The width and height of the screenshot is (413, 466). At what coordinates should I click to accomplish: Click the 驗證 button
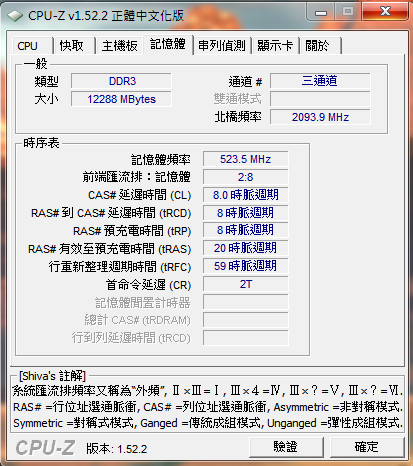pyautogui.click(x=286, y=447)
